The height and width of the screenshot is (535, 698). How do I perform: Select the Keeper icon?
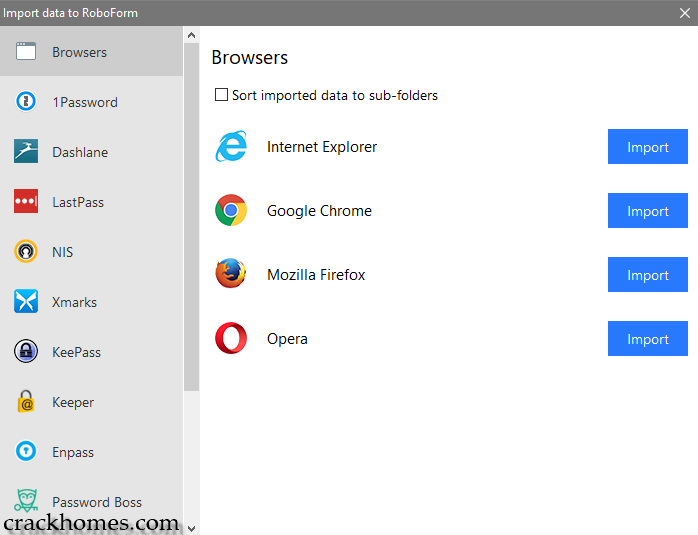pyautogui.click(x=26, y=401)
